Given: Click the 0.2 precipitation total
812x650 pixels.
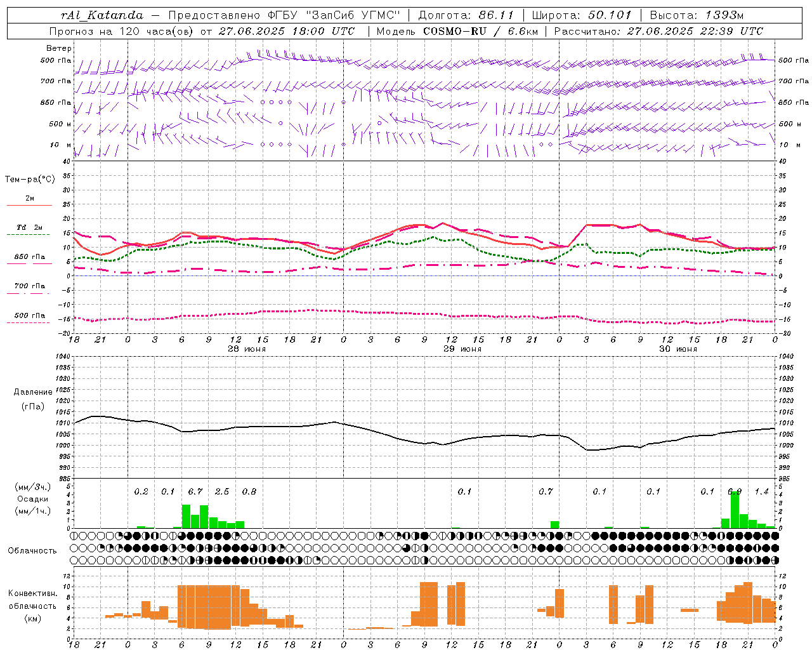Looking at the screenshot, I should [141, 491].
